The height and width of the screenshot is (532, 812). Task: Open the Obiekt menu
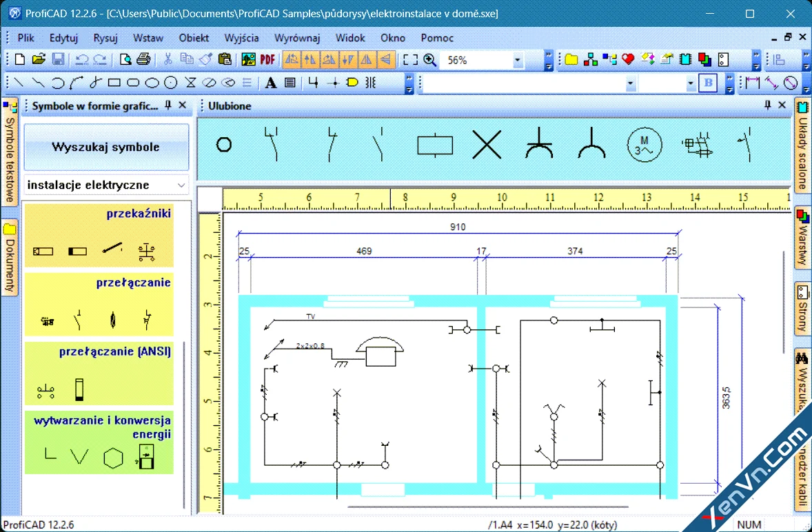point(194,38)
